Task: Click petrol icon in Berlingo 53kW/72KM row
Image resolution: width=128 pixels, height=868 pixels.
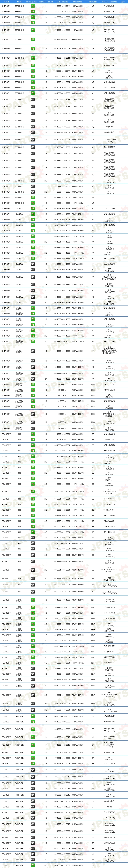Action: (33, 65)
